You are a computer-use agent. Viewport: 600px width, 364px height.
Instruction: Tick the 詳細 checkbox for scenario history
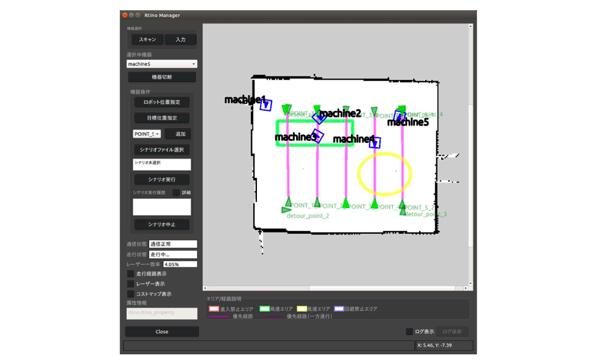(176, 192)
